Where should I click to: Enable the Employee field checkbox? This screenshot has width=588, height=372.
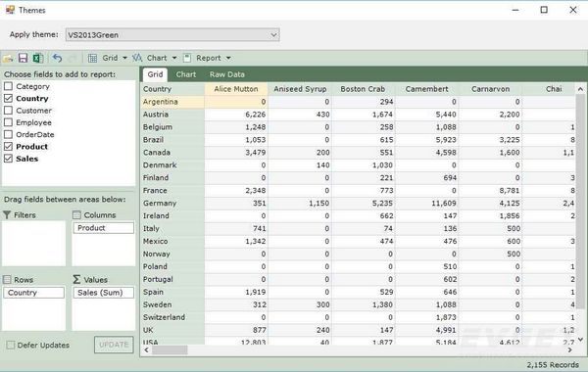click(8, 122)
